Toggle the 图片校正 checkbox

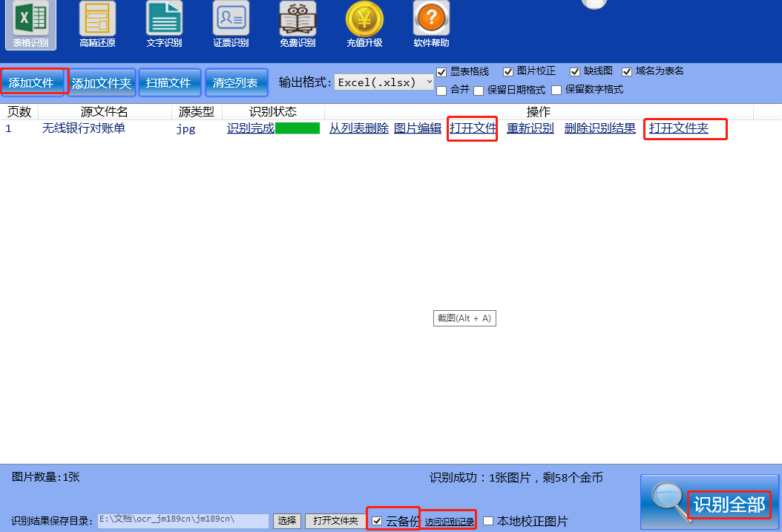click(x=508, y=72)
